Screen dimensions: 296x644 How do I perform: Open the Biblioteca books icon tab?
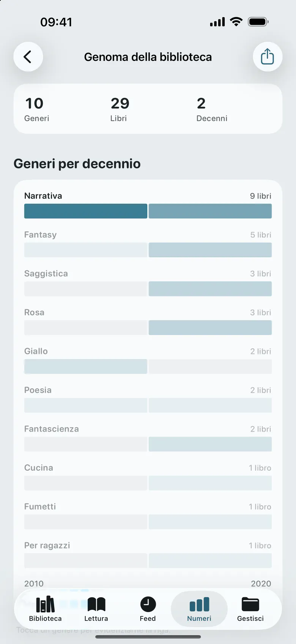pos(45,609)
